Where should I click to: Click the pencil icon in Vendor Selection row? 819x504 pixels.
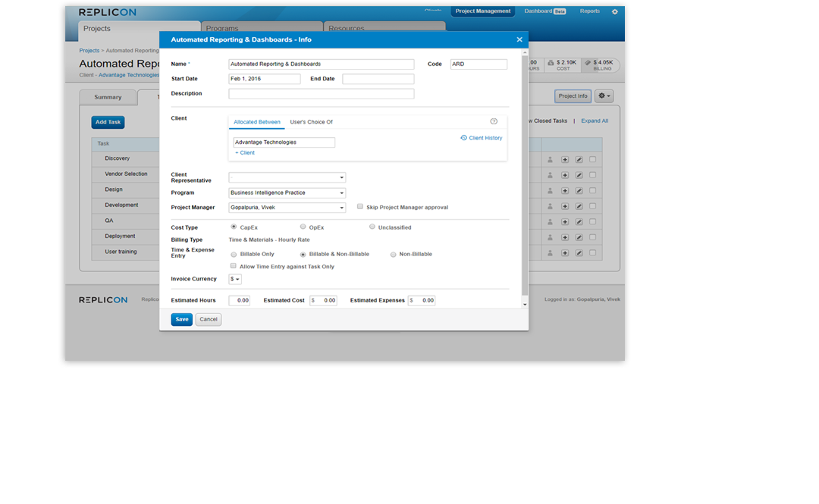tap(579, 176)
